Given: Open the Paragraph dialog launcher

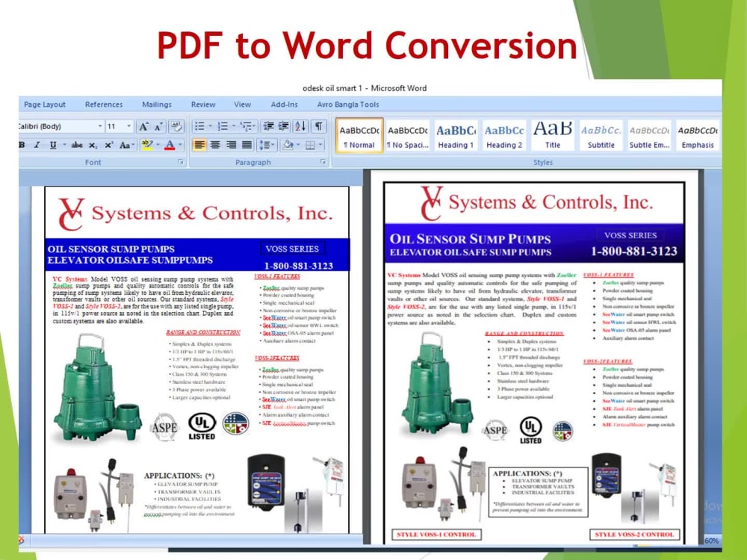Looking at the screenshot, I should (x=323, y=162).
